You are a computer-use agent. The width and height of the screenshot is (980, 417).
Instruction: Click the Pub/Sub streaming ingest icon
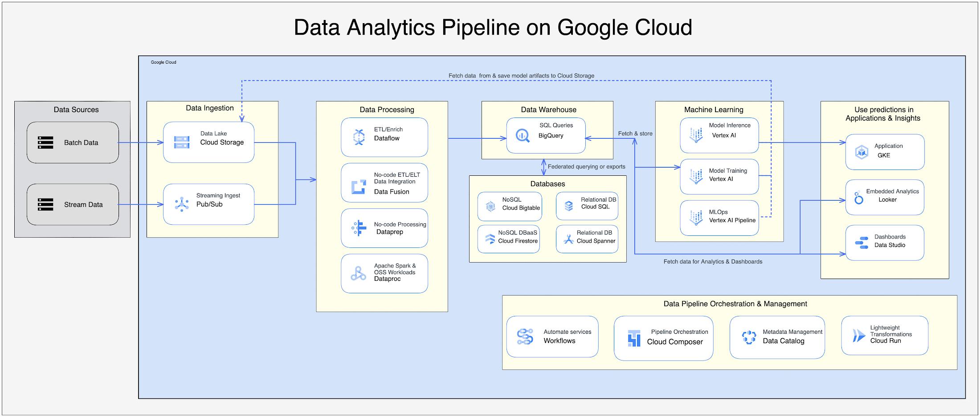click(x=182, y=204)
